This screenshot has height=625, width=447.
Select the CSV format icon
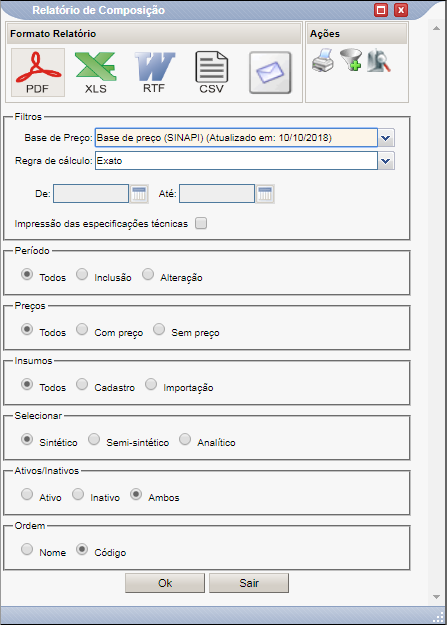pyautogui.click(x=212, y=73)
